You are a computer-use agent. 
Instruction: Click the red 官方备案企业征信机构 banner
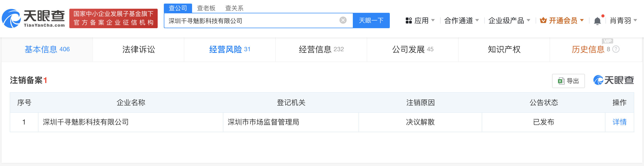pos(113,18)
